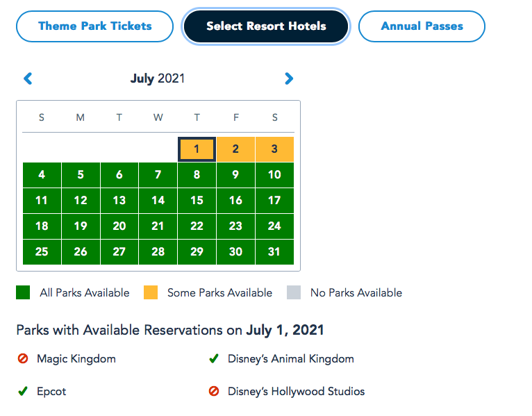Viewport: 532px width, 416px height.
Task: Choose July 15 in the calendar
Action: click(197, 201)
